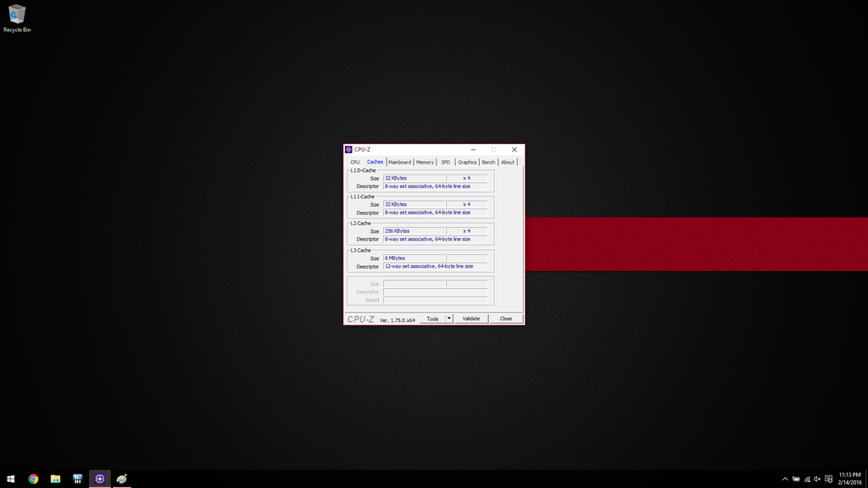Click the L1 D-Cache x 4 count field
Viewport: 868px width, 488px height.
(x=467, y=178)
